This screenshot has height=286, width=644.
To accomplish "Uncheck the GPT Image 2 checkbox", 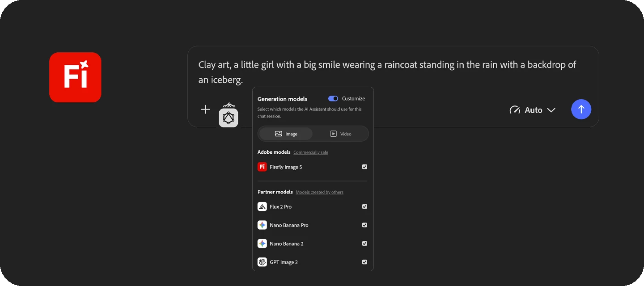I will tap(364, 262).
